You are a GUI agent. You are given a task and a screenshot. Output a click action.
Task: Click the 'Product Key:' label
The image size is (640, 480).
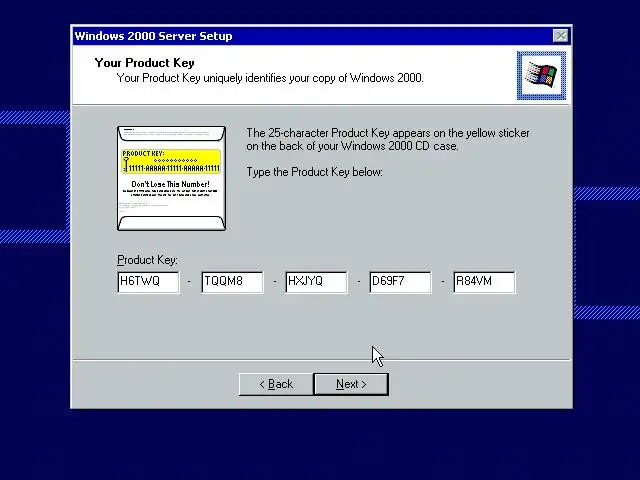147,260
